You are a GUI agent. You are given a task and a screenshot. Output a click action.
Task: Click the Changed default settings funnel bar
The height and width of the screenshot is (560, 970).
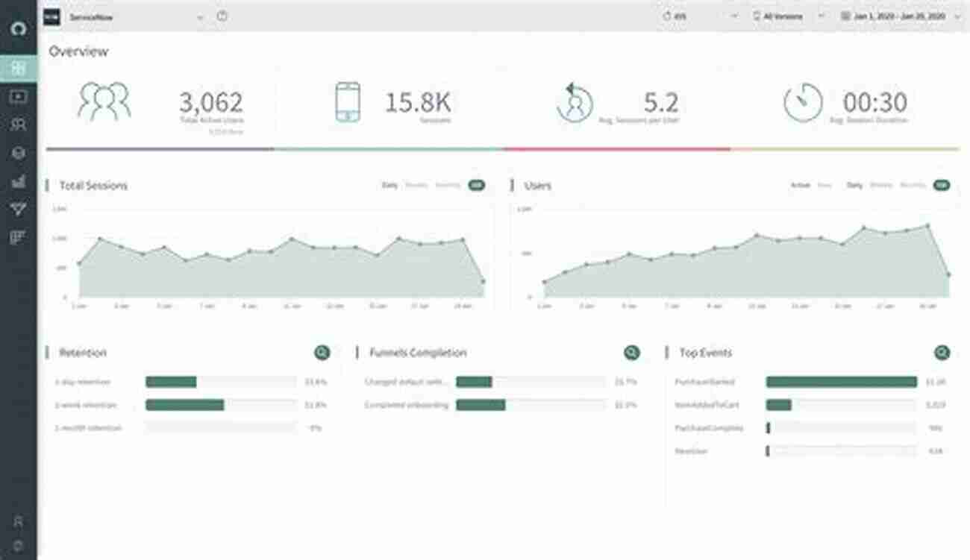pos(531,382)
